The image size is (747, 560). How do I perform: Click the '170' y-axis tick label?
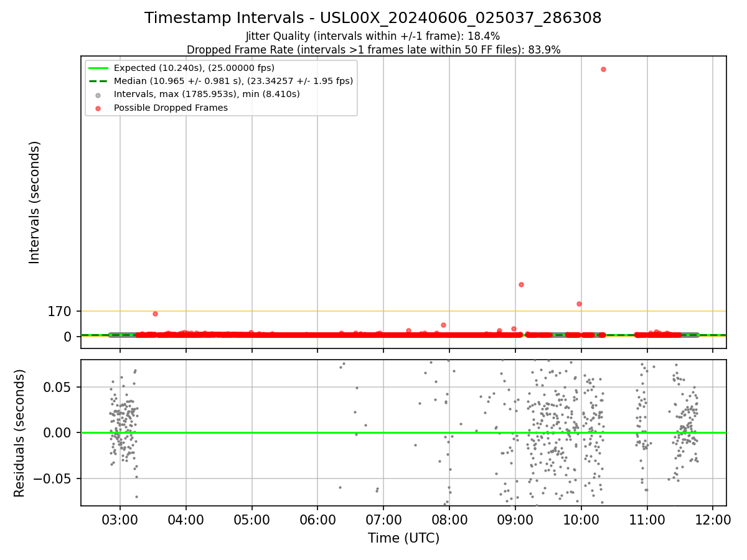(x=60, y=311)
